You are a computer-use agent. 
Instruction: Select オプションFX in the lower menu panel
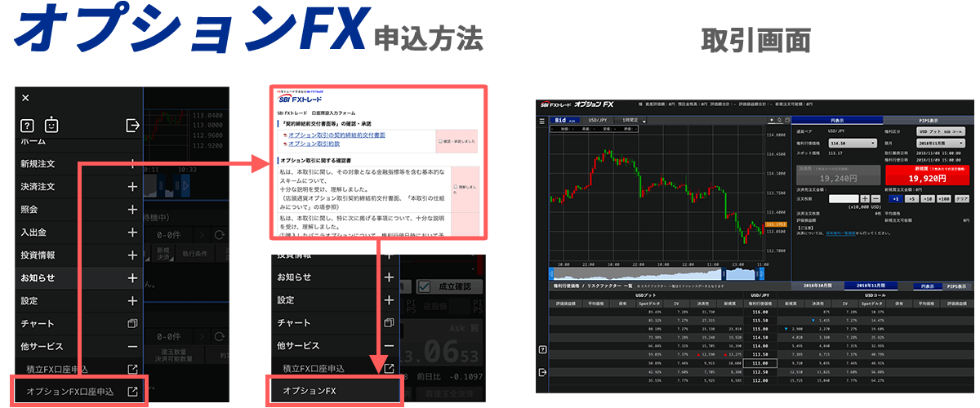336,392
